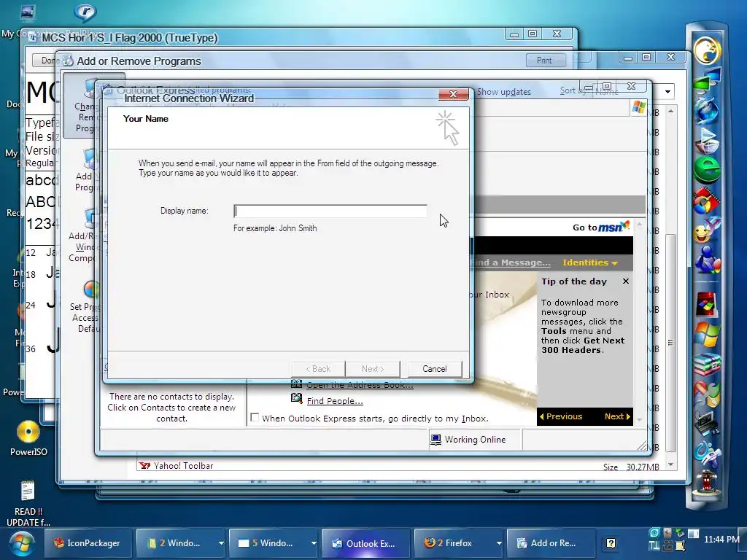
Task: Close the Tip of the day panel
Action: 625,281
